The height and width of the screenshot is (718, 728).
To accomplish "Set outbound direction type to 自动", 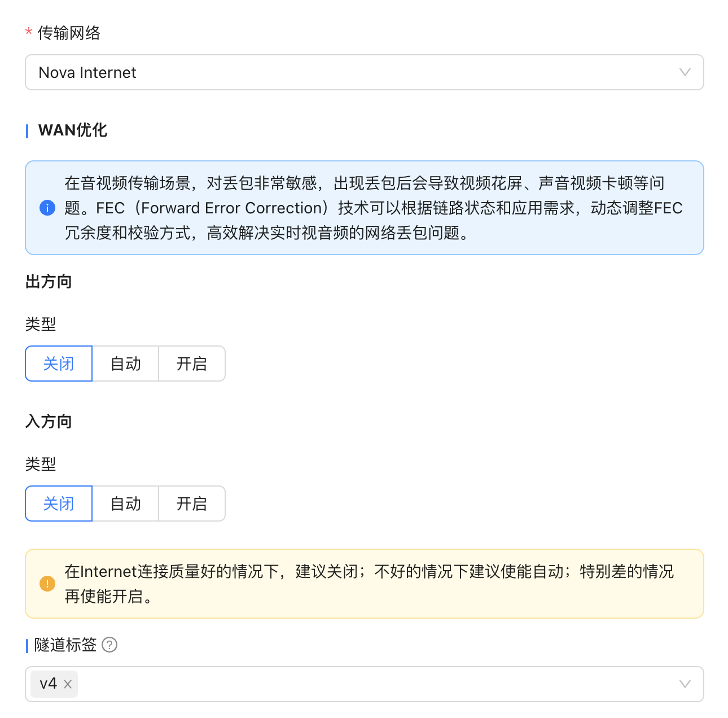I will [x=125, y=364].
